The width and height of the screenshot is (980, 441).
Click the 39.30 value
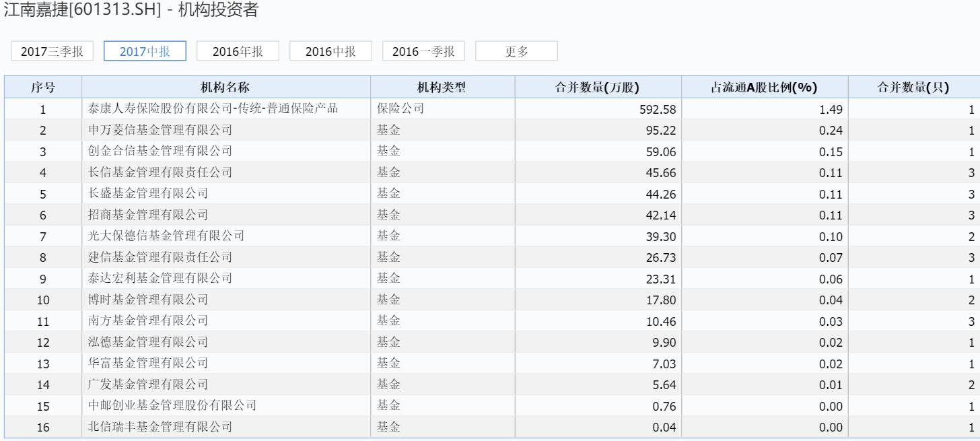[660, 236]
